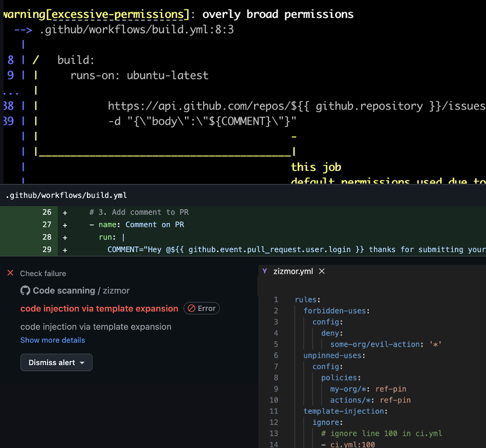Click the warning[excessive-permissions] text in terminal
486x448 pixels.
[x=93, y=14]
